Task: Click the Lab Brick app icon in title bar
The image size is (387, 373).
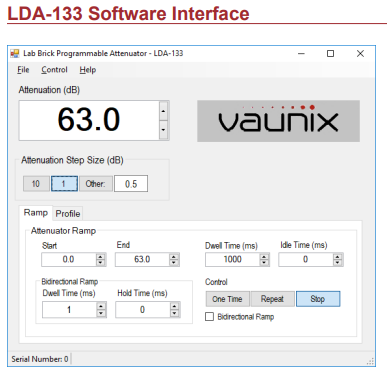Action: 15,53
